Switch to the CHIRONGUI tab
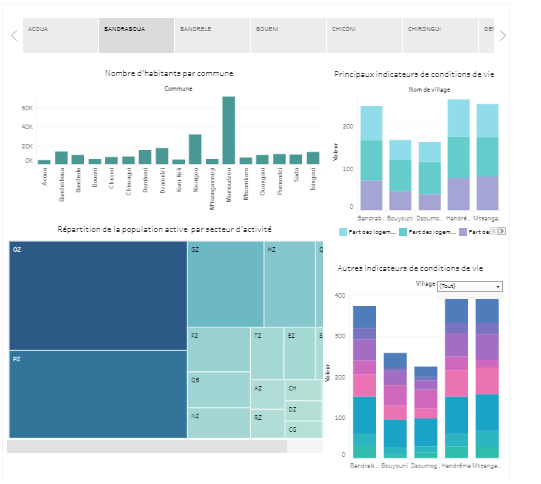The height and width of the screenshot is (484, 541). point(440,36)
